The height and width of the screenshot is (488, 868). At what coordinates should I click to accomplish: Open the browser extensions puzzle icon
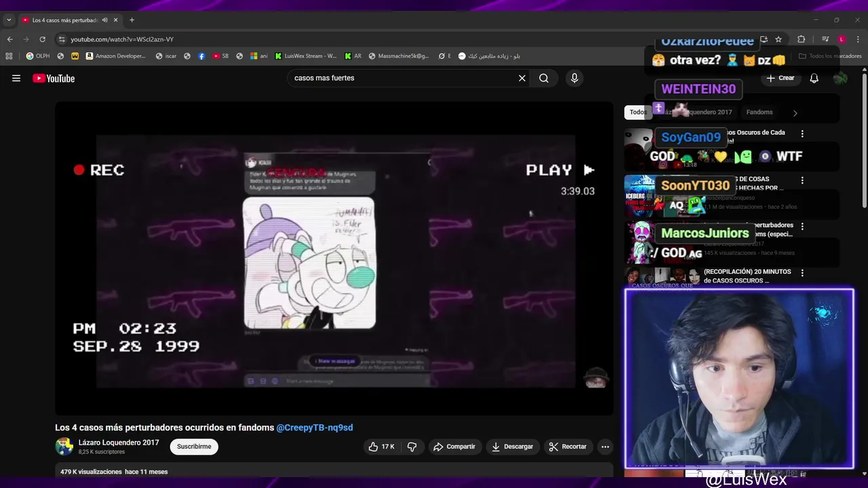[801, 39]
